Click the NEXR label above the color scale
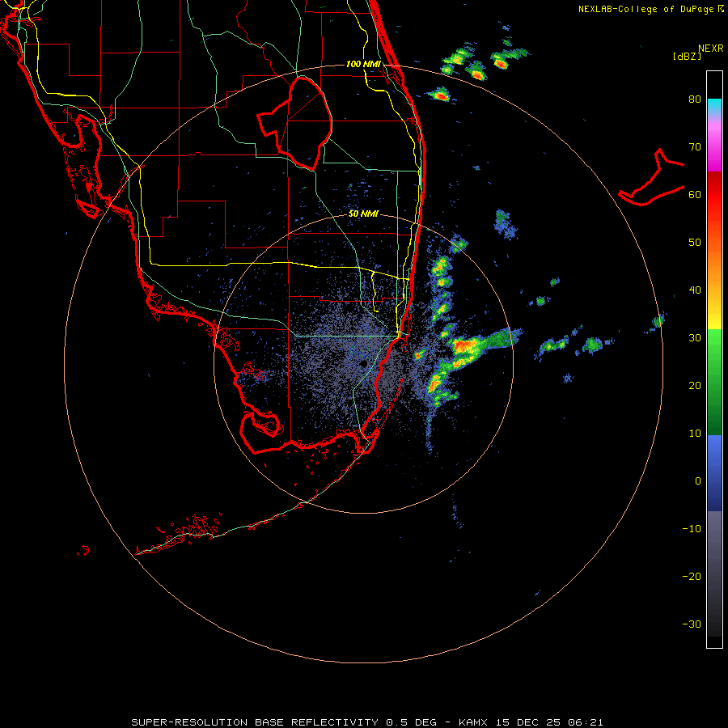Screen dimensions: 728x728 (x=711, y=49)
